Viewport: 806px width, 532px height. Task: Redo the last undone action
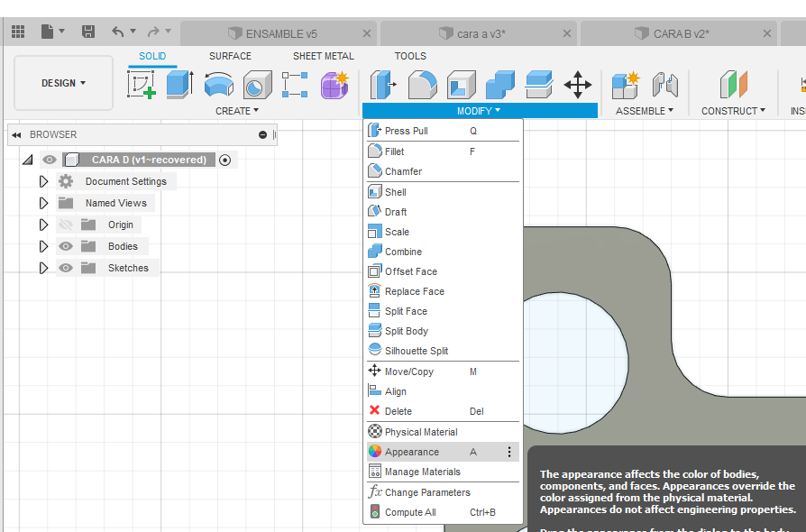153,32
